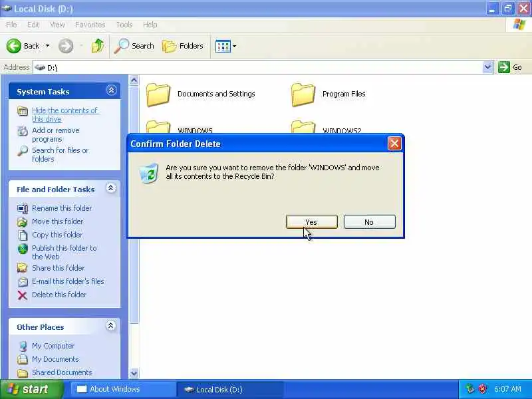Viewport: 532px width, 399px height.
Task: Open the Back button history dropdown arrow
Action: pos(47,46)
